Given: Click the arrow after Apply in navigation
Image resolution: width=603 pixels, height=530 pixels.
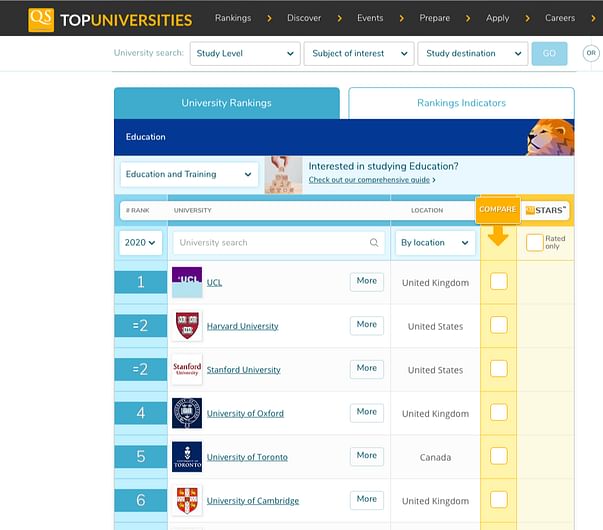Looking at the screenshot, I should [527, 18].
